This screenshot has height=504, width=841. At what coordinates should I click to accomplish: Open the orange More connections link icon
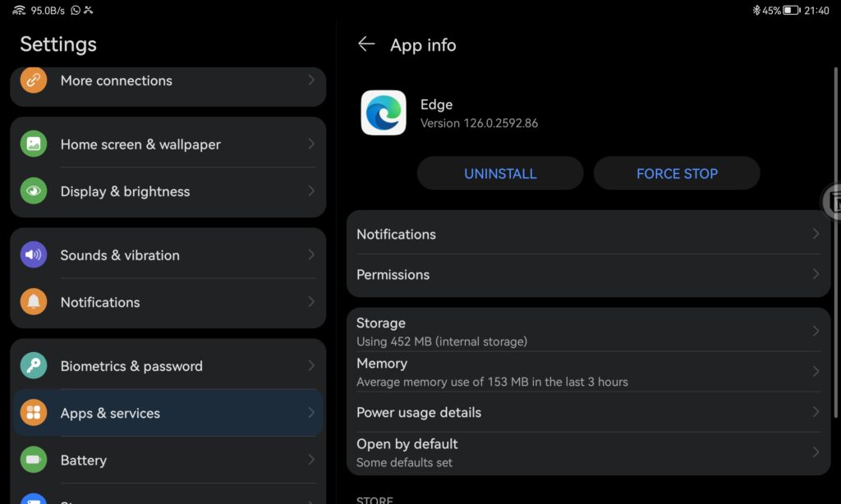click(33, 80)
